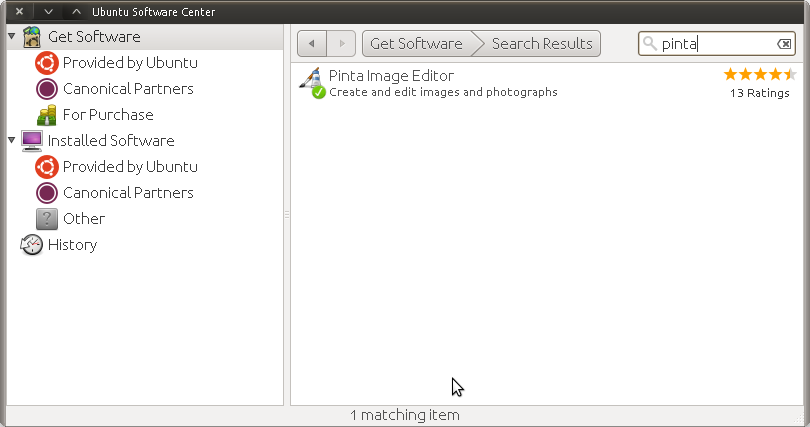Click the star rating for Pinta
Screen dimensions: 810x427
[759, 75]
